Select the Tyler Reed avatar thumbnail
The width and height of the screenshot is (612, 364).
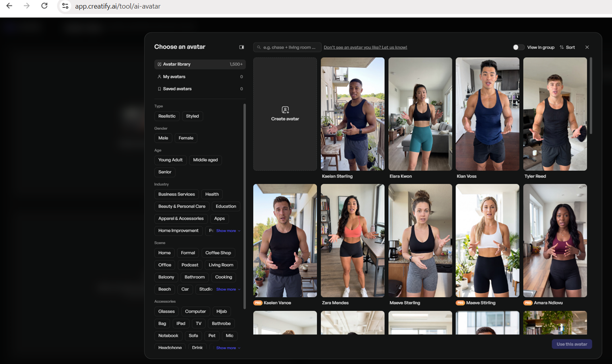point(555,114)
